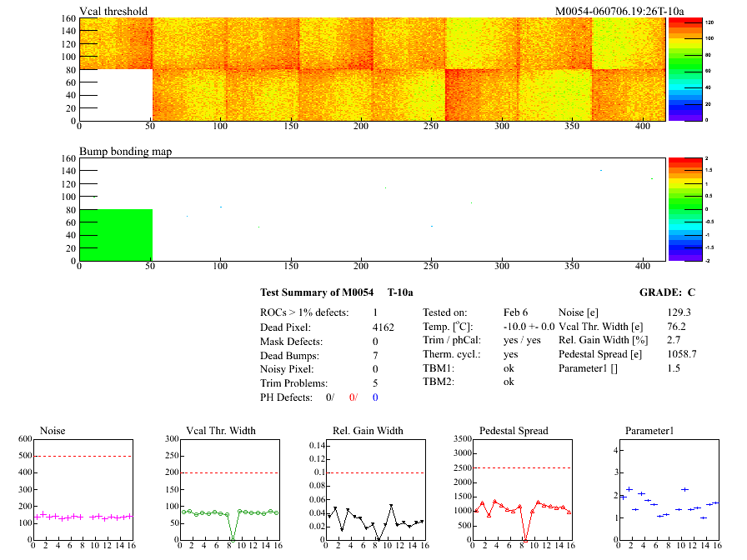Click the green dead region in the bump bonding map
Screen dimensions: 747x560
click(x=116, y=235)
